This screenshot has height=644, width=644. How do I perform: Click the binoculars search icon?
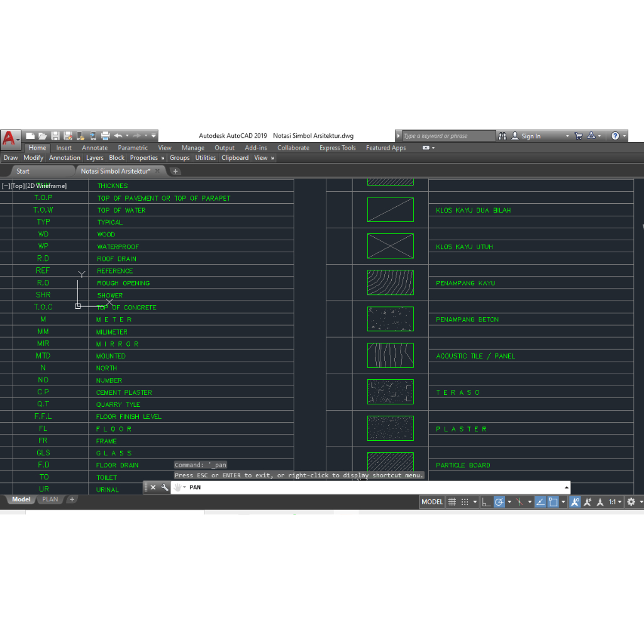[x=502, y=136]
